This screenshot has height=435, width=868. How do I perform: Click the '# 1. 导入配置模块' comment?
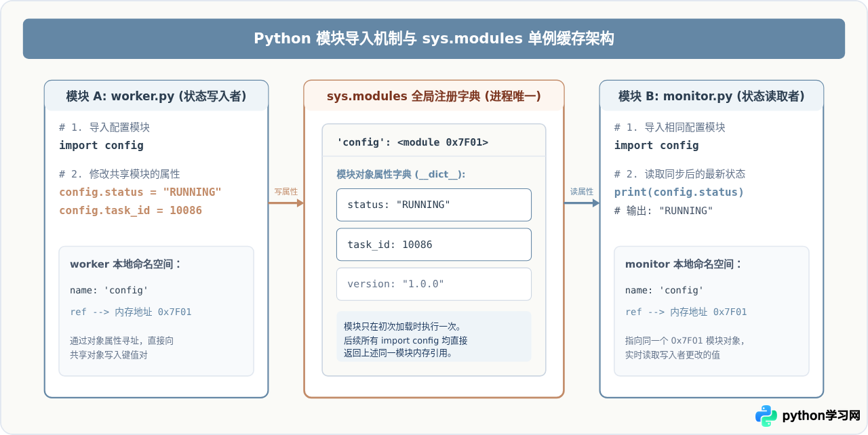pyautogui.click(x=104, y=127)
